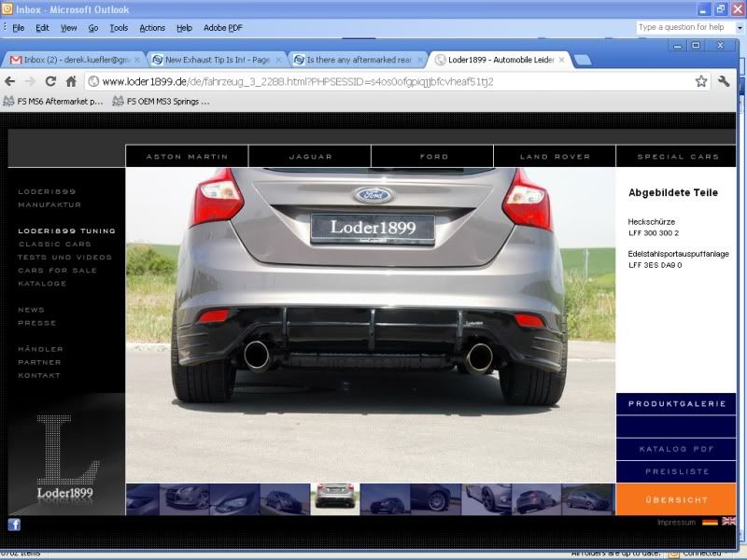Open Classic Cars in sidebar
This screenshot has height=560, width=747.
coord(55,244)
